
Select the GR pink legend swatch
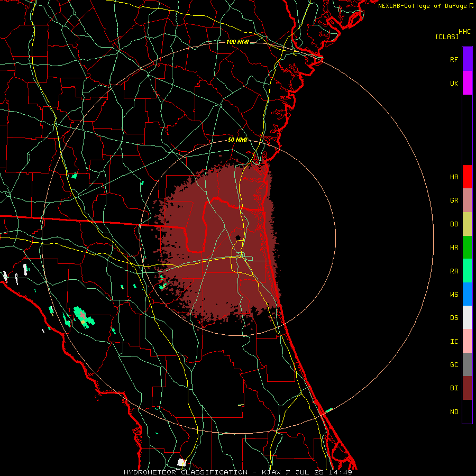coord(467,200)
